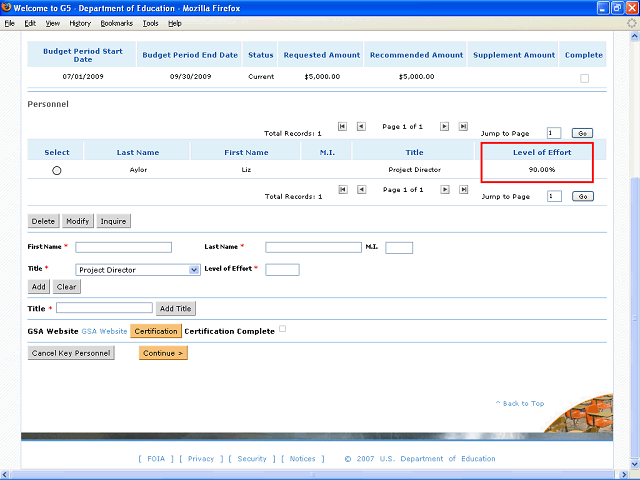This screenshot has width=640, height=480.
Task: Open the Tools menu
Action: pos(150,22)
